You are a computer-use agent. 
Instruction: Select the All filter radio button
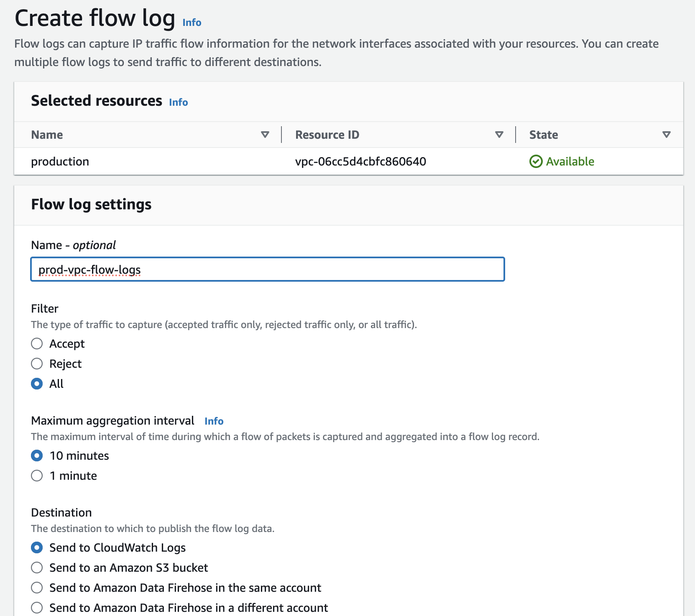click(x=37, y=384)
